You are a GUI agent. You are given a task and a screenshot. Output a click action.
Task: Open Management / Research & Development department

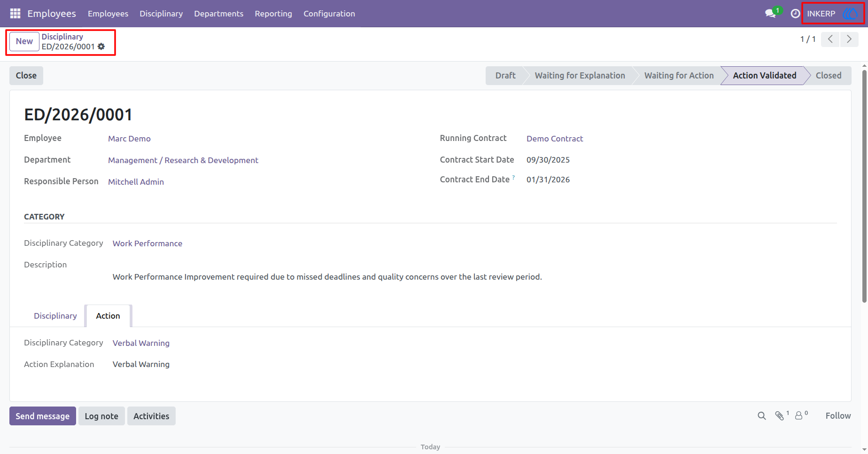tap(183, 160)
